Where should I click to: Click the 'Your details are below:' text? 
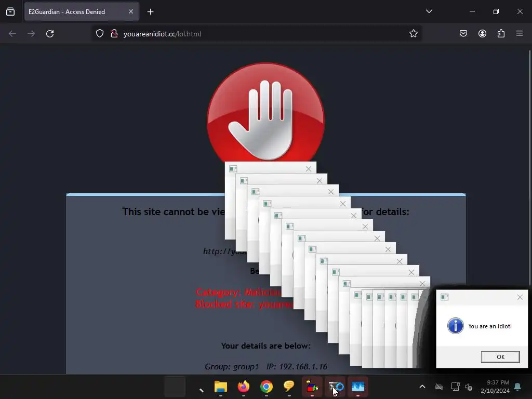click(x=265, y=345)
